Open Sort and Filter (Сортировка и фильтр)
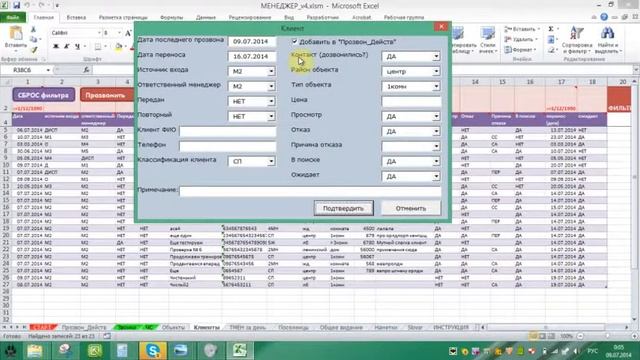 tap(577, 40)
